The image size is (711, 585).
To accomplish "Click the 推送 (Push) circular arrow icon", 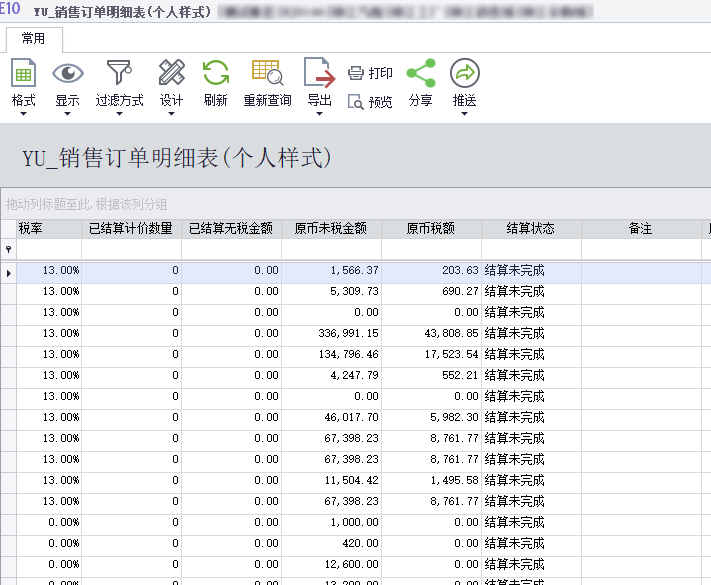I will (x=465, y=73).
